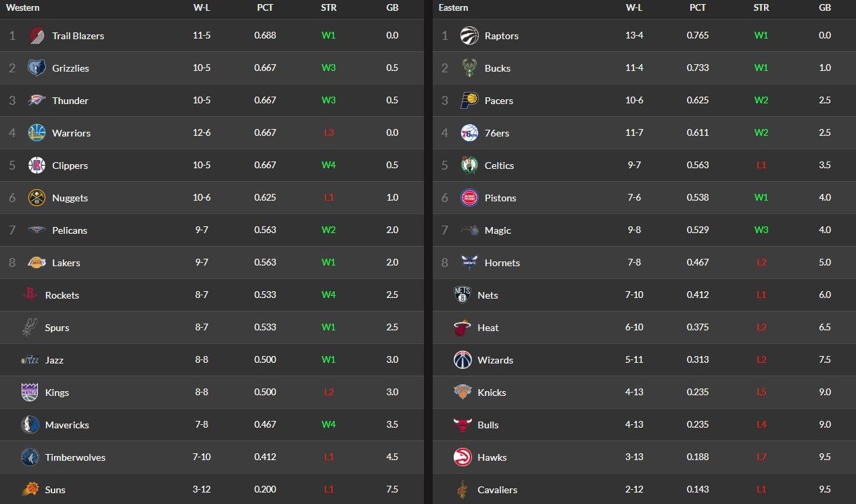Sort Eastern standings by GB column
856x504 pixels.
825,8
